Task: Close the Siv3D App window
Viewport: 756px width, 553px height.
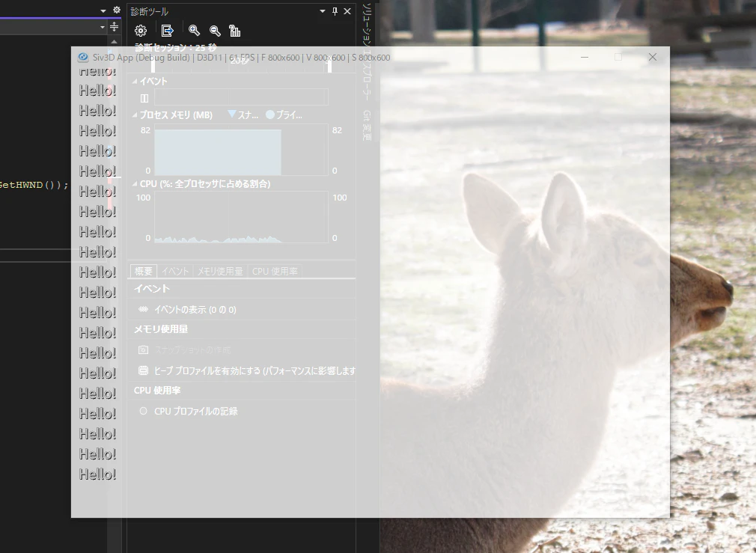Action: pyautogui.click(x=653, y=58)
